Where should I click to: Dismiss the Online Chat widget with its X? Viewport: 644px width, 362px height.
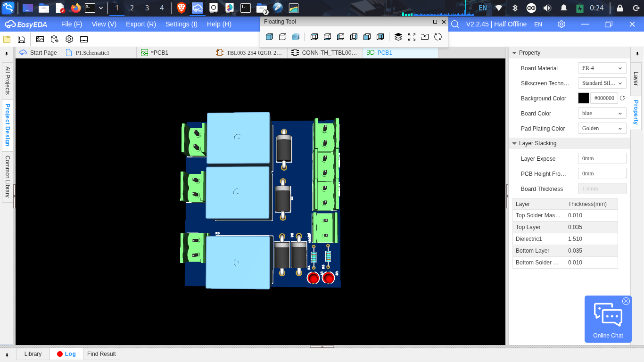pos(626,301)
